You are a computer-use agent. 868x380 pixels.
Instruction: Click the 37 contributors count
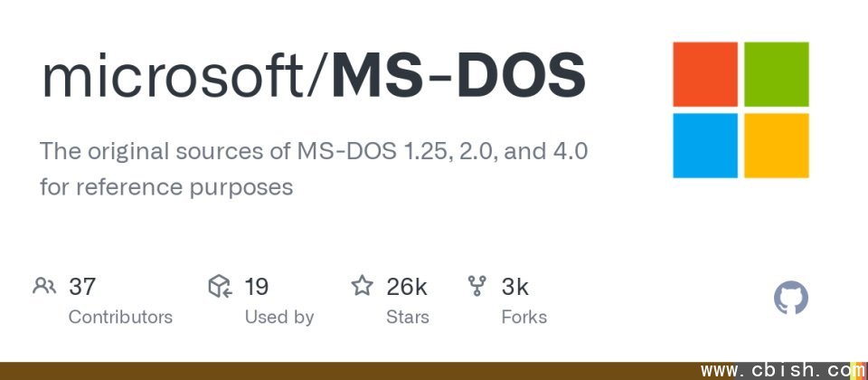pyautogui.click(x=82, y=287)
